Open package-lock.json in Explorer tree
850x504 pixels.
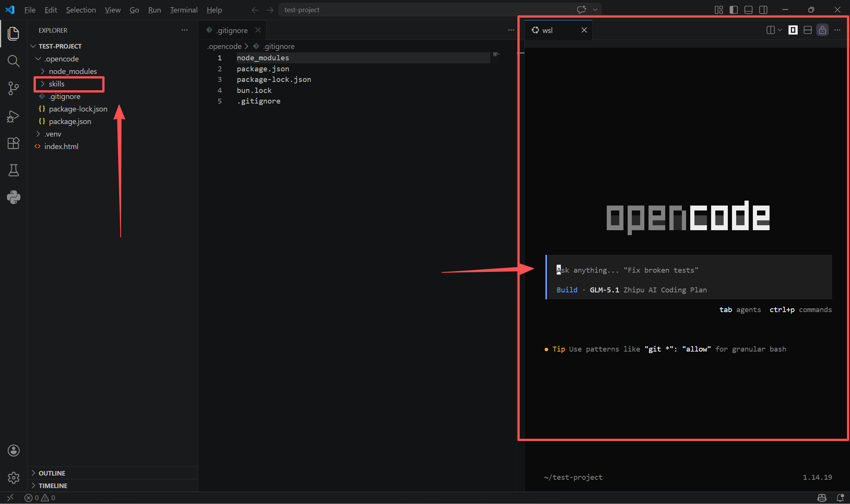click(x=78, y=109)
